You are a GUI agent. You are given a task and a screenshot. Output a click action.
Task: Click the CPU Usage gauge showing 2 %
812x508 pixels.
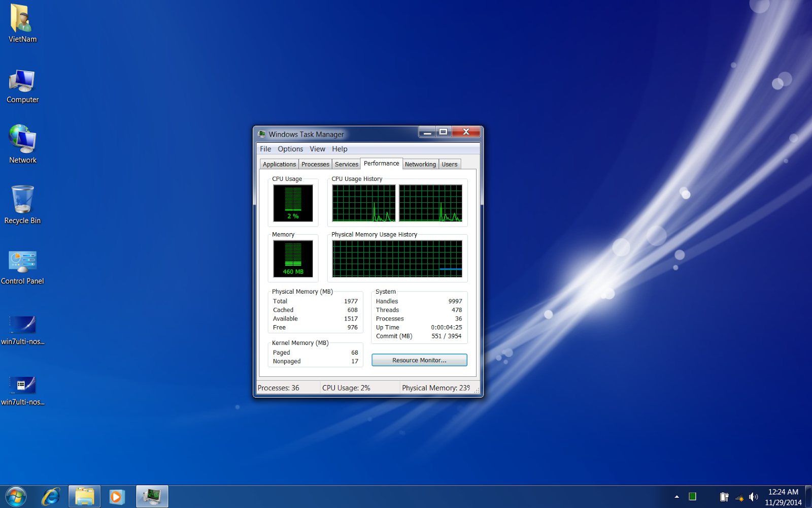(x=293, y=203)
